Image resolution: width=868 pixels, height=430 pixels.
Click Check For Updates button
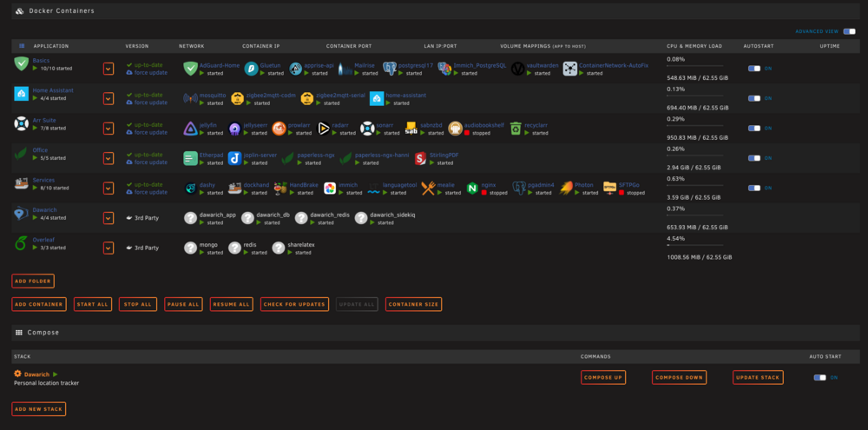[x=294, y=304]
